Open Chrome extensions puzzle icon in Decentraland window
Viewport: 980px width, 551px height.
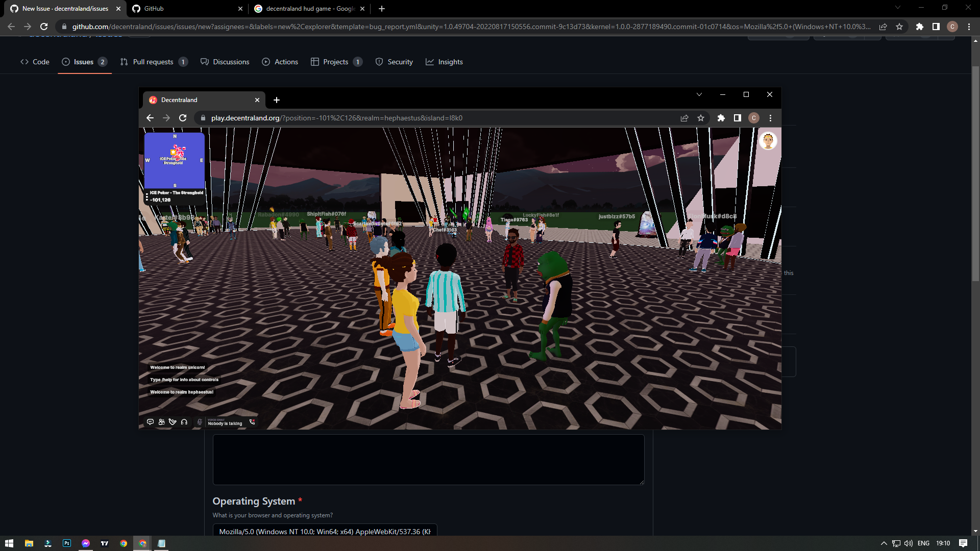pos(721,118)
